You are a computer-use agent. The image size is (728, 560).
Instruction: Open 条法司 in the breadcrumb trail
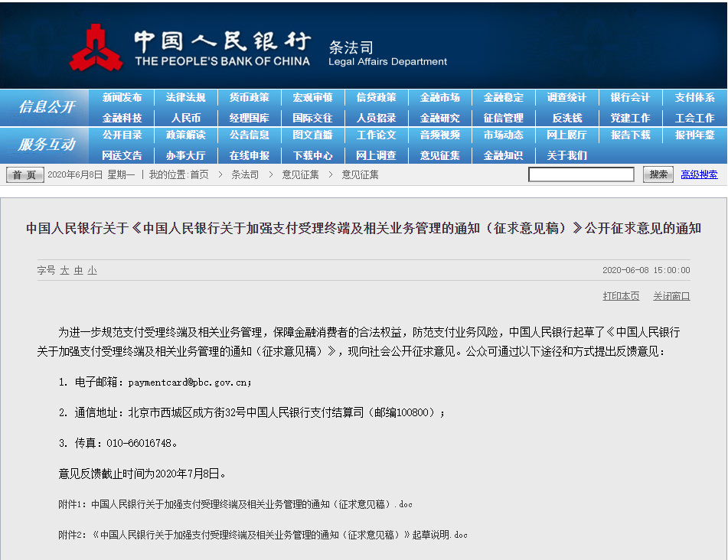(243, 174)
